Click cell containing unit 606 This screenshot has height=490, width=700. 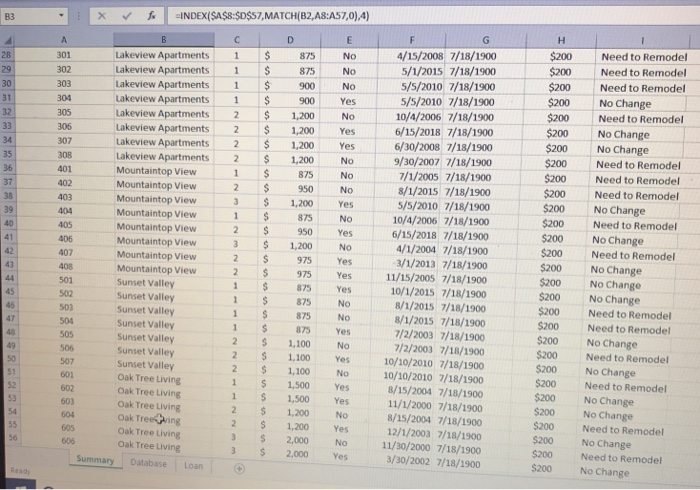click(x=68, y=441)
